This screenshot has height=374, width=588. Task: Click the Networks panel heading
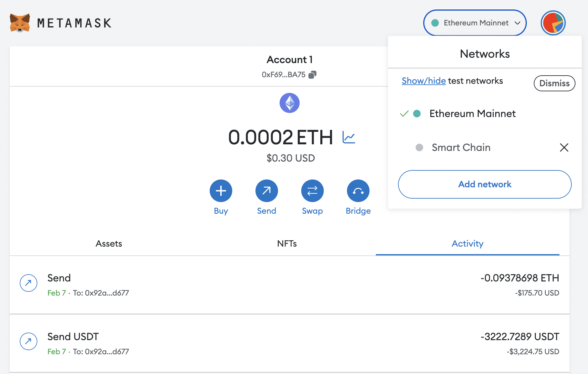click(x=485, y=54)
